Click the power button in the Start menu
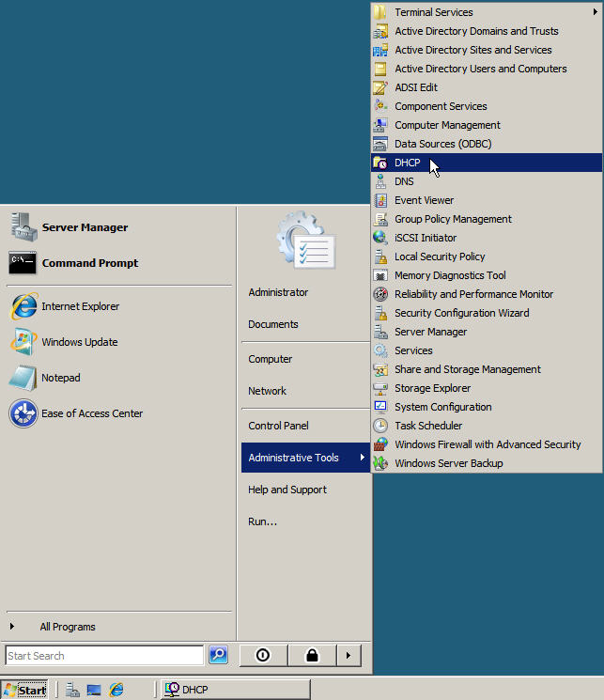Screen dimensions: 604x700 coord(263,655)
